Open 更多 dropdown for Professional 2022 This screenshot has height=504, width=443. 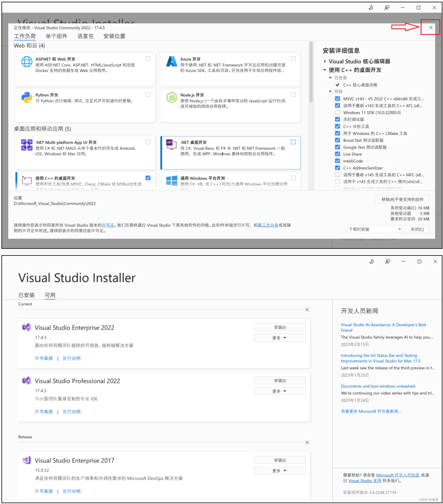tap(280, 391)
